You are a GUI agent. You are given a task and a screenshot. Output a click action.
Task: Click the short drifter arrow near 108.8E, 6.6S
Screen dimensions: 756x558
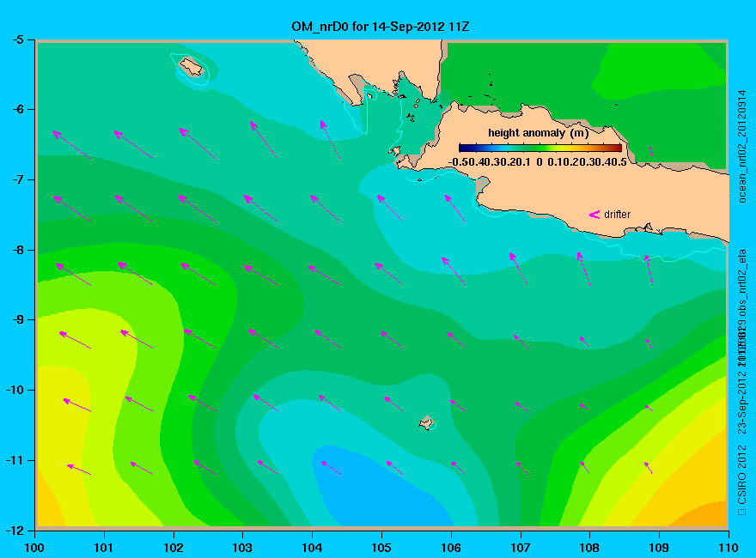pyautogui.click(x=651, y=153)
